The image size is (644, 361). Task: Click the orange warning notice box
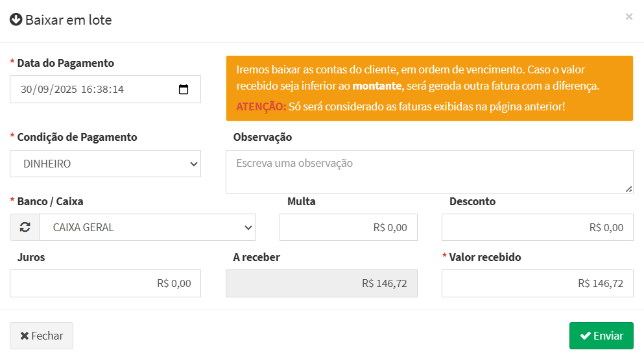[429, 88]
